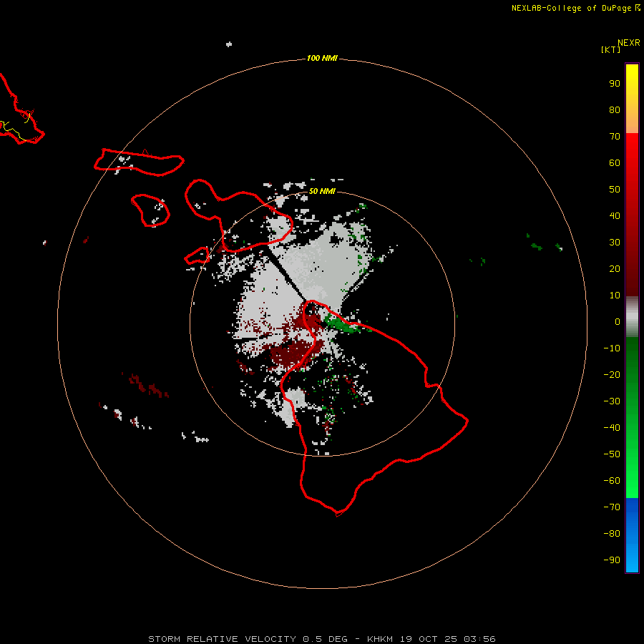Select the 0 scale value
This screenshot has width=644, height=644.
click(618, 322)
